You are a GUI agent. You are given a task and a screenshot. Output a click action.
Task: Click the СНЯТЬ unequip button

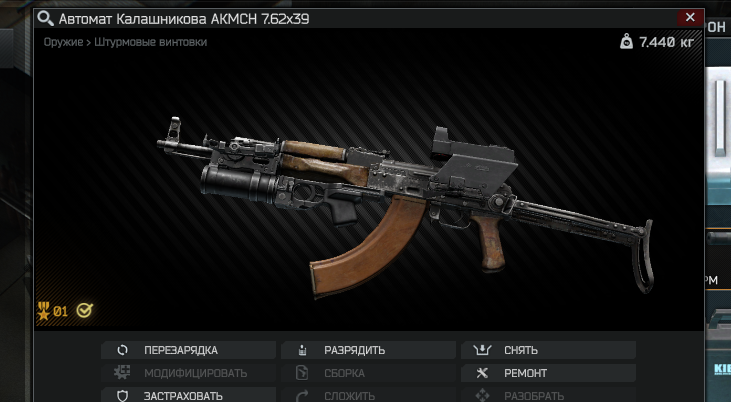548,350
